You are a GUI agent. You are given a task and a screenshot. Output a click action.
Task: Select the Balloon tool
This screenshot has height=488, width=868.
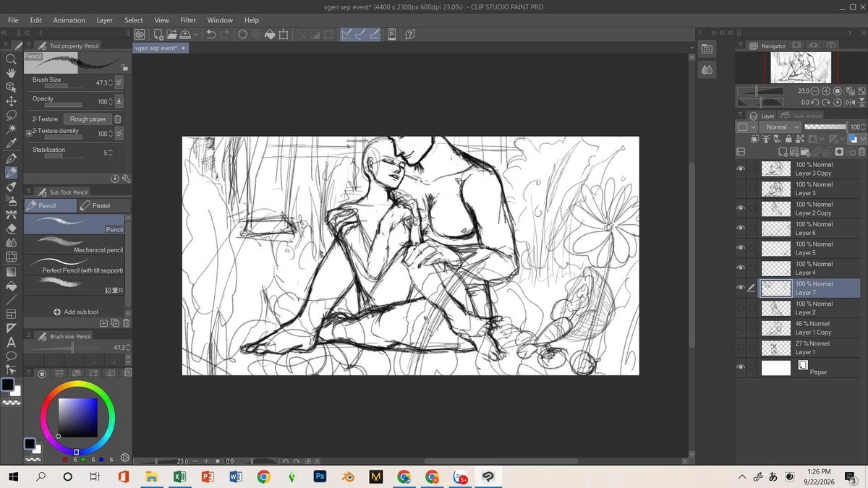11,356
